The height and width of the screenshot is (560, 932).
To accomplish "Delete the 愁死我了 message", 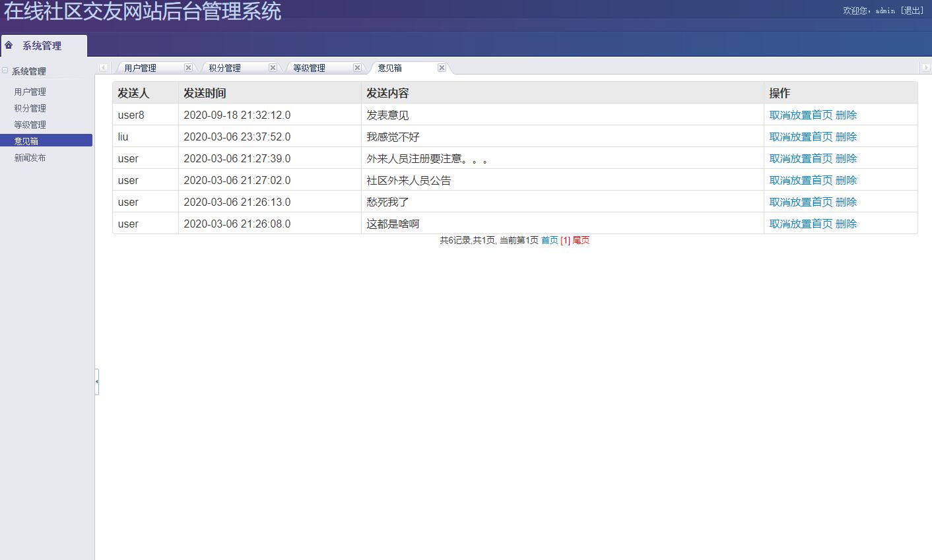I will (x=846, y=202).
